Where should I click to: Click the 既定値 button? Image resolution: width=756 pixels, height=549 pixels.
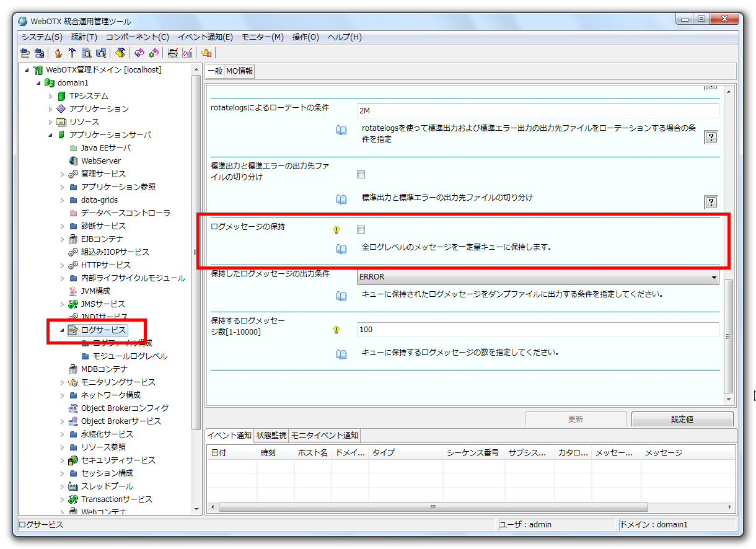682,419
